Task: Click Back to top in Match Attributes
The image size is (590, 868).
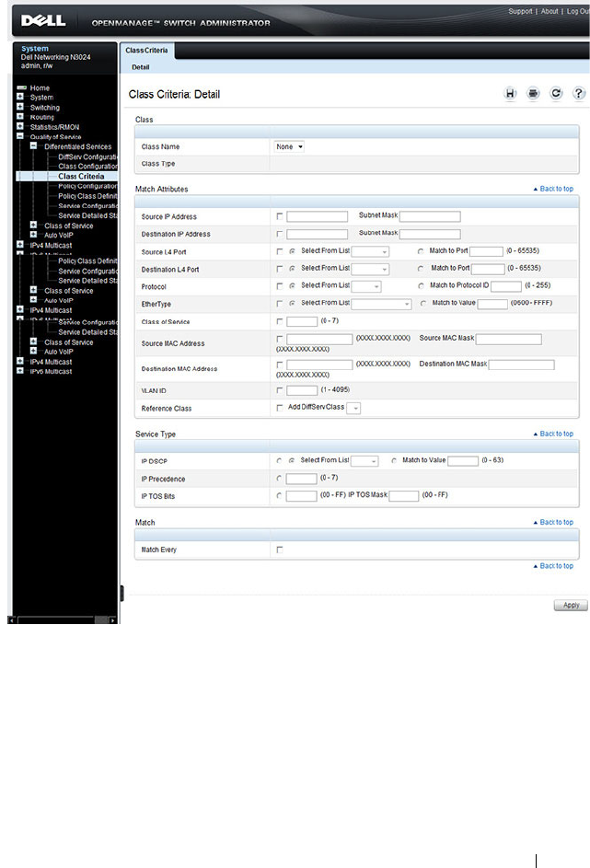Action: [553, 189]
